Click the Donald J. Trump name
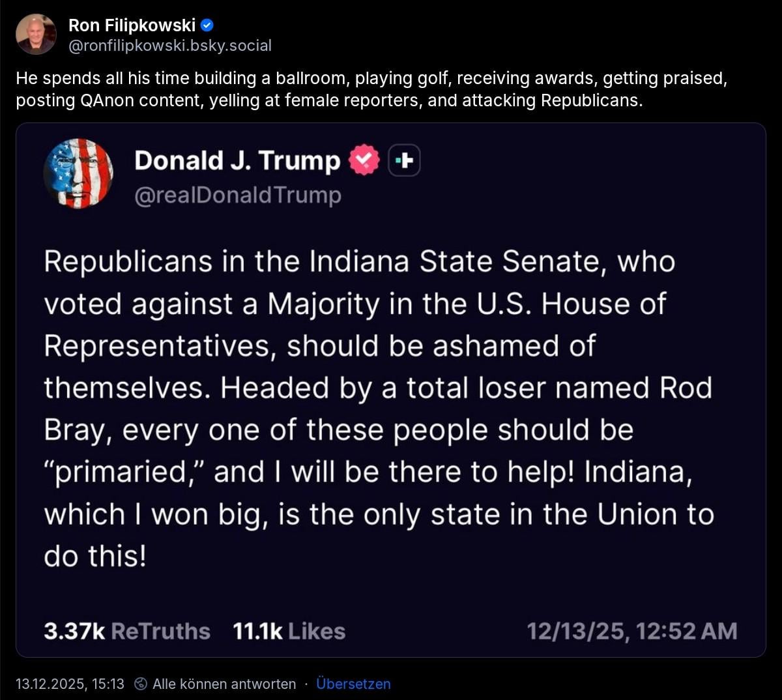 click(x=237, y=160)
